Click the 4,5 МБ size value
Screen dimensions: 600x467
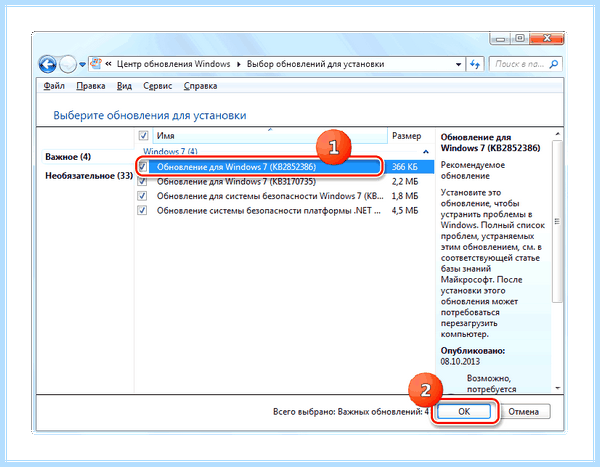click(x=405, y=211)
